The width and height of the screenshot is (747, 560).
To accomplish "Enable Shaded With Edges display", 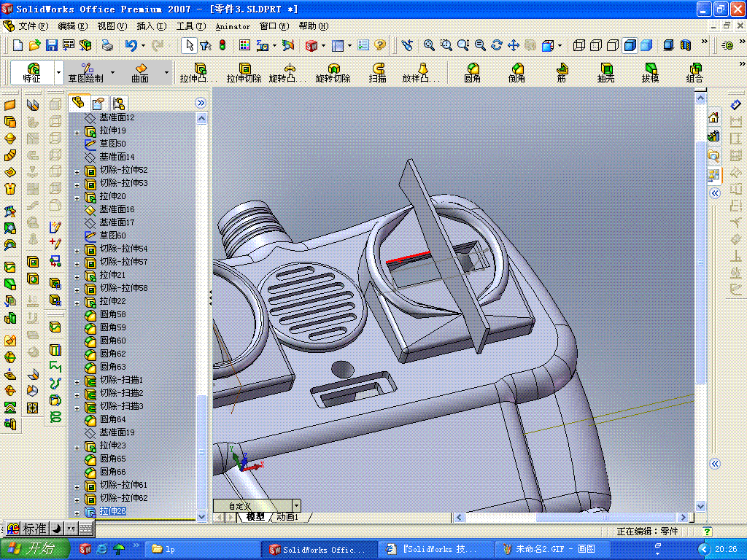I will (x=630, y=45).
